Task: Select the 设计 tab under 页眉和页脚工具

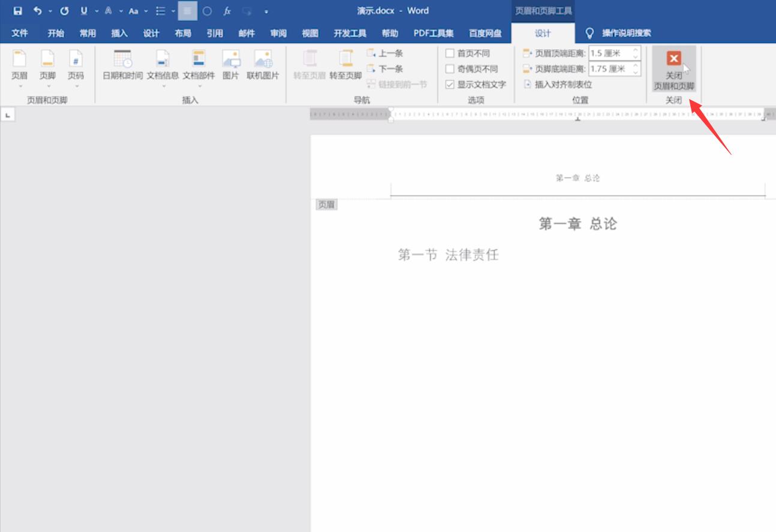Action: 543,33
